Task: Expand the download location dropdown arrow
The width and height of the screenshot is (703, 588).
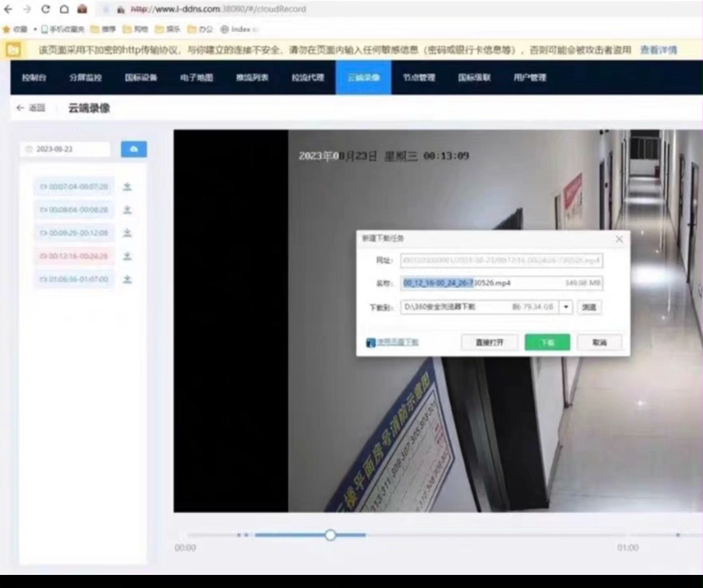Action: pyautogui.click(x=566, y=306)
